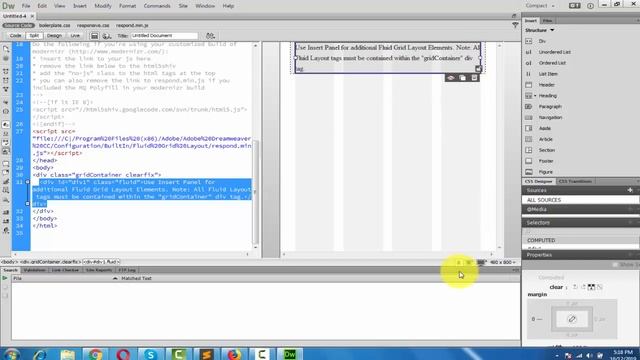Open the Validation tab in results panel
Image resolution: width=640 pixels, height=360 pixels.
[x=34, y=270]
